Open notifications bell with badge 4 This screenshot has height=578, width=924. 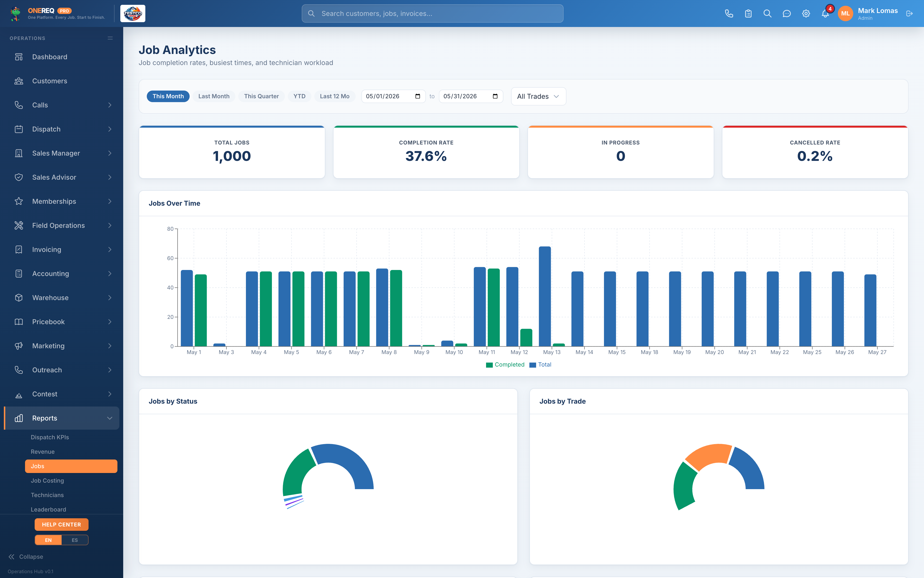point(825,14)
